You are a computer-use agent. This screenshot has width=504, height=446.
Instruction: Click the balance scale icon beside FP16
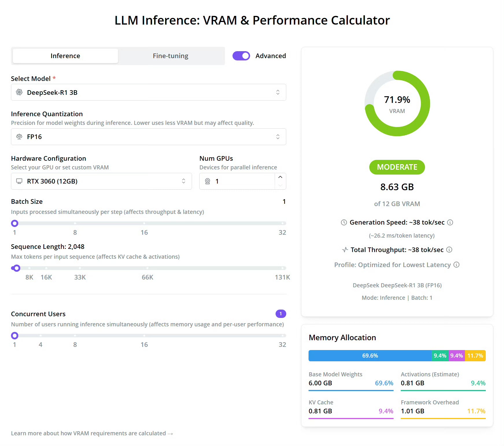pyautogui.click(x=19, y=136)
